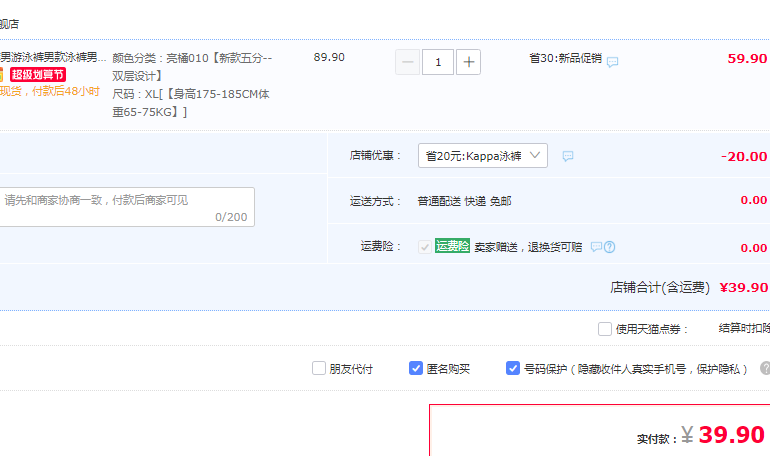Click the shop total ¥39.90

[x=743, y=287]
